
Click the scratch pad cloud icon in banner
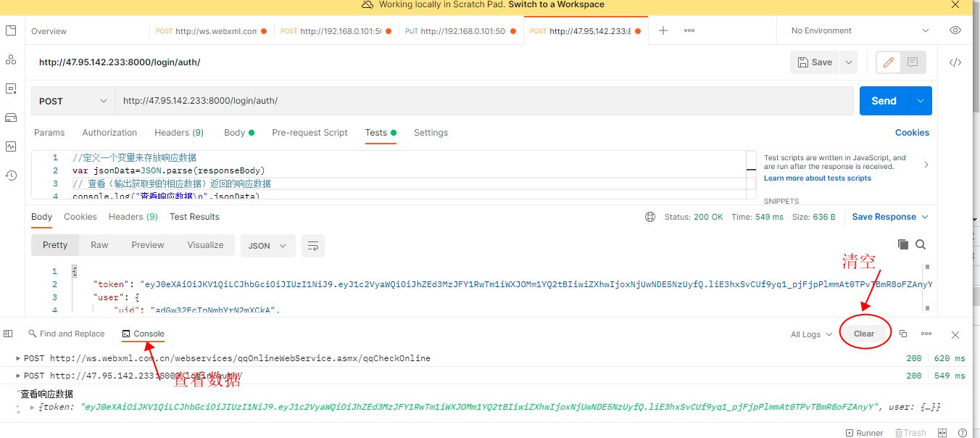click(367, 4)
